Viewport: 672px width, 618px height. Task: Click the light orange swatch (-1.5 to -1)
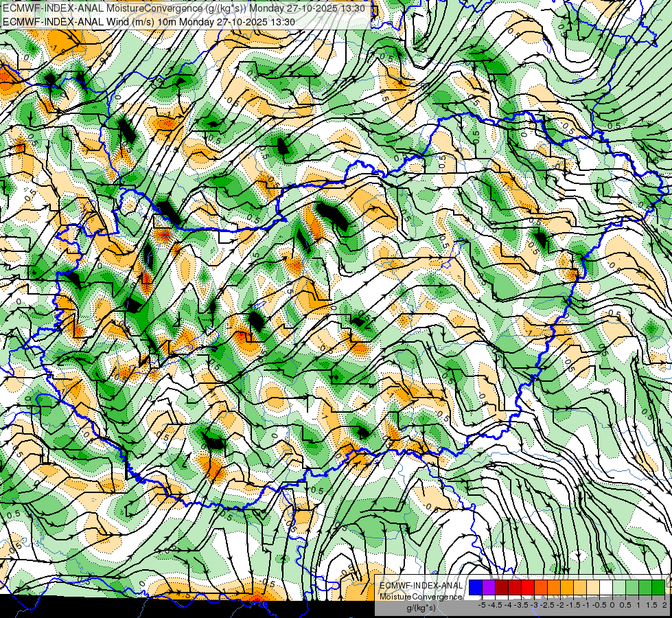point(580,587)
